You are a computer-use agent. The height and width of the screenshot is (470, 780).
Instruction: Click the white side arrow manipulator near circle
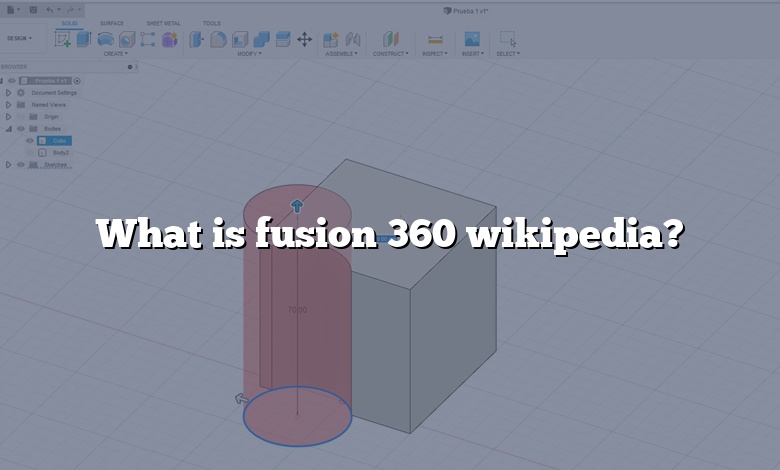(x=241, y=398)
